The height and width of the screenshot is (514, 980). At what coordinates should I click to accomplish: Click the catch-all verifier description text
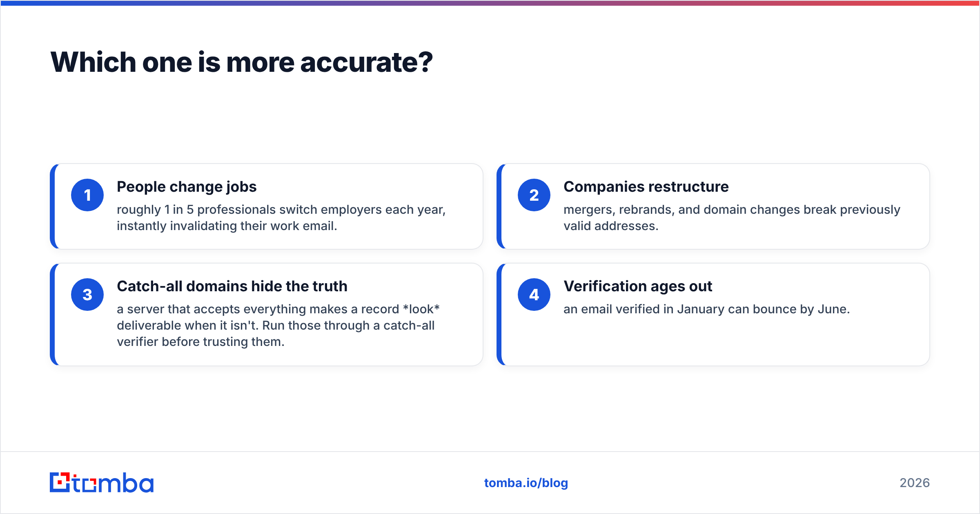click(278, 325)
